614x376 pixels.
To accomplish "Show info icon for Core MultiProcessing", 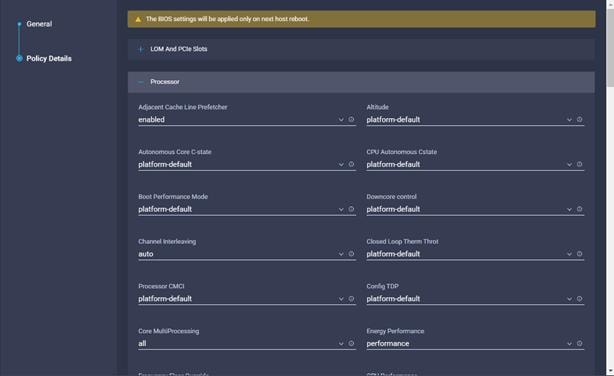I will coord(351,343).
